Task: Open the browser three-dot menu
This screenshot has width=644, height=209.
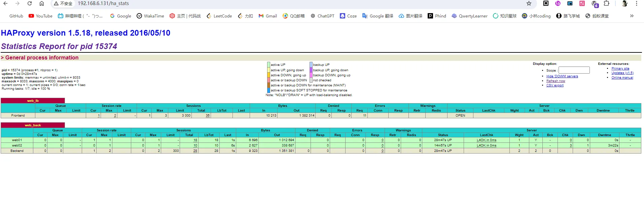Action: (x=636, y=3)
